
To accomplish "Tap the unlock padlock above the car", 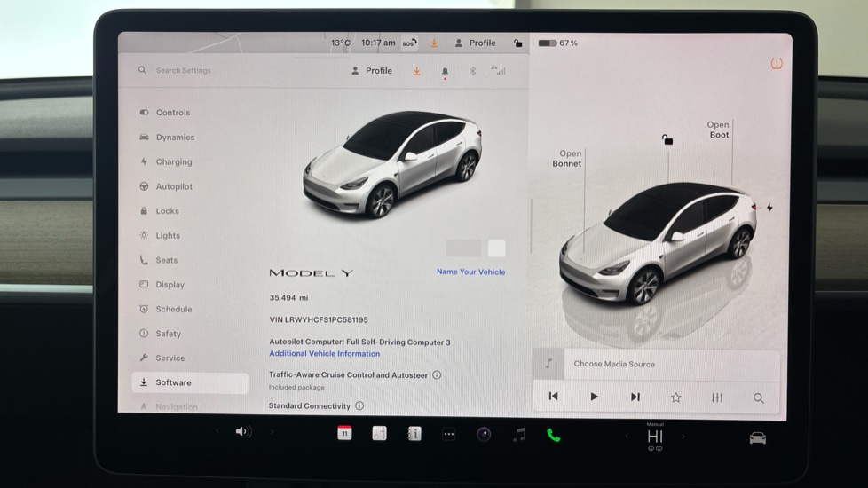I will point(667,139).
